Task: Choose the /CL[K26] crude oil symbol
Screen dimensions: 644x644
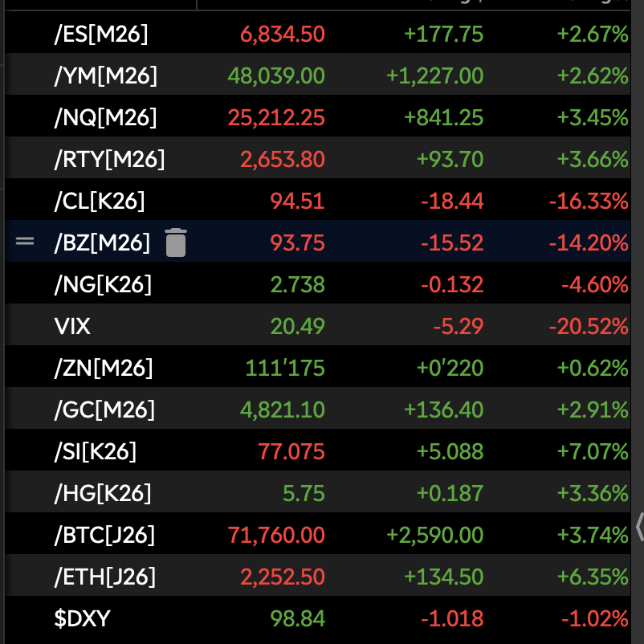Action: pyautogui.click(x=100, y=201)
